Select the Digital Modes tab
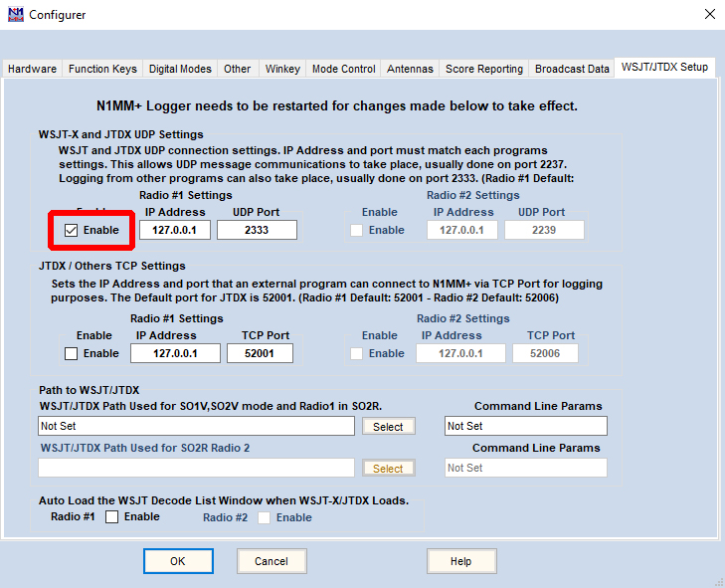The image size is (725, 588). click(180, 69)
